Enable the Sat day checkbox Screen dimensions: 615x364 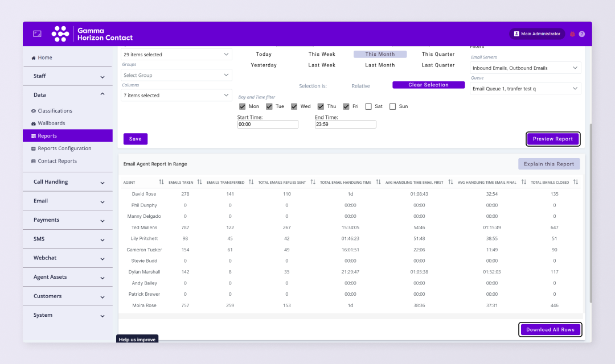[368, 106]
